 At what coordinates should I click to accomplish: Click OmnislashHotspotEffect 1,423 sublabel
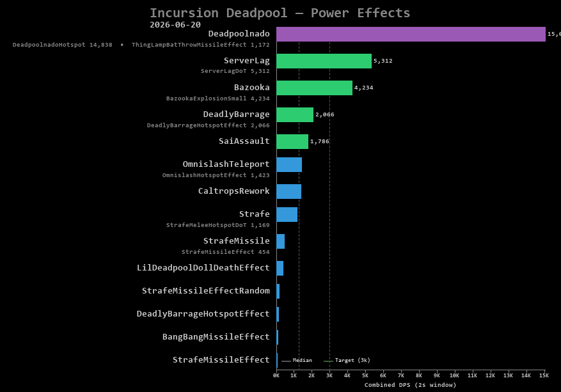coord(216,175)
